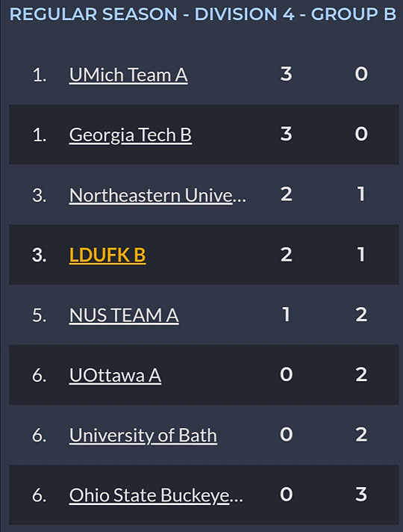This screenshot has height=532, width=403.
Task: Click rank number for LDUFK B row
Action: [40, 255]
